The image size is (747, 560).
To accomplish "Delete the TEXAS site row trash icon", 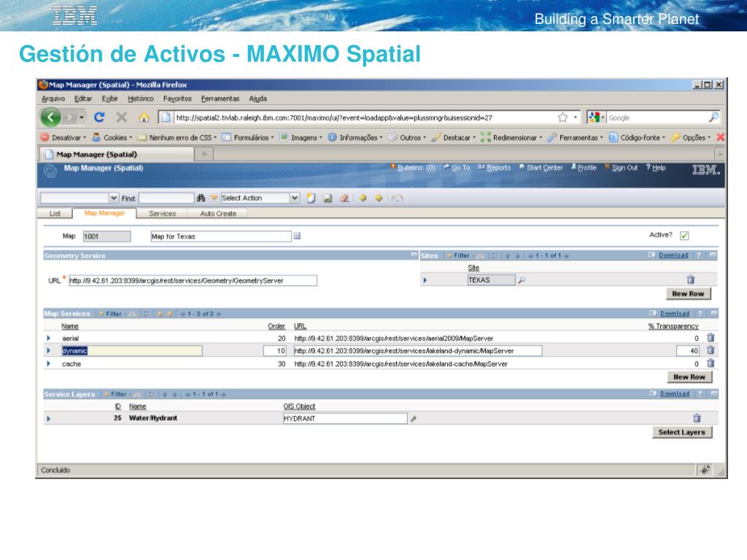I will coord(690,279).
